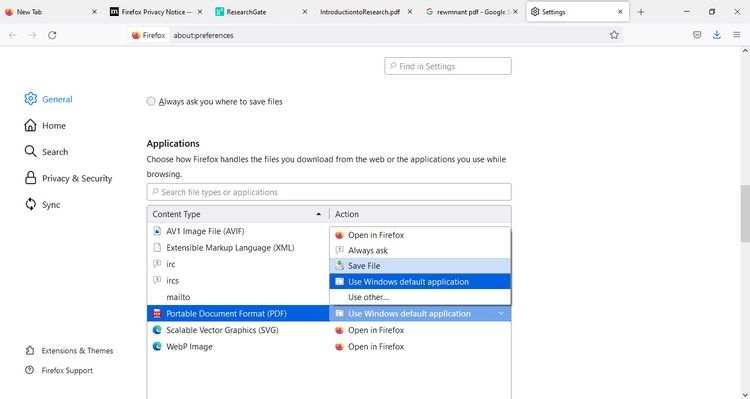This screenshot has height=399, width=750.
Task: Select the AV1 Image File (AVIF) row
Action: (x=238, y=231)
